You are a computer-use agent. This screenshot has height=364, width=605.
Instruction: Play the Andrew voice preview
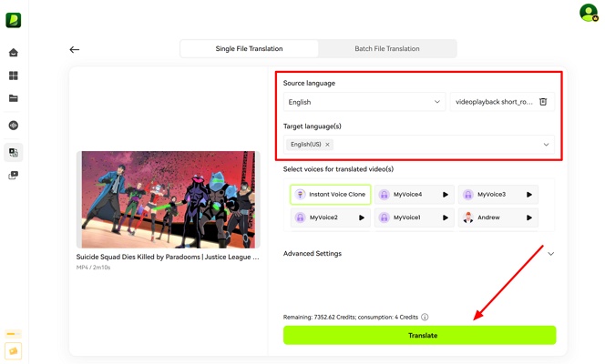(529, 217)
